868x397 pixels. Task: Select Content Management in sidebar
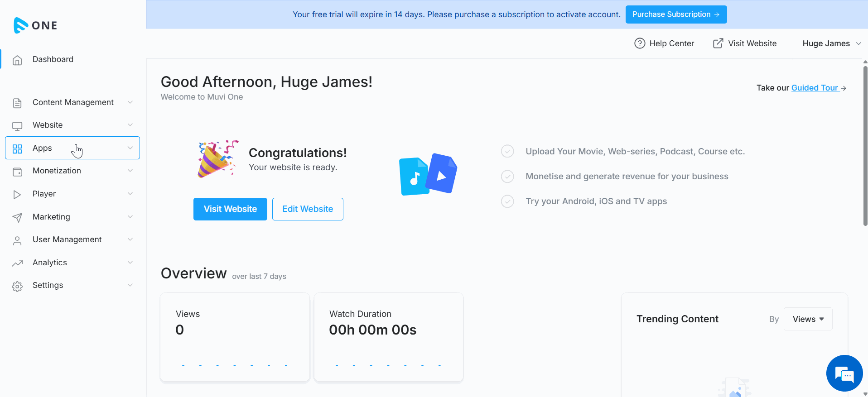click(x=72, y=102)
